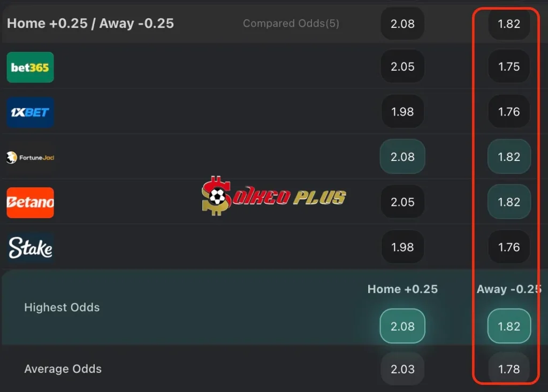
Task: Select the bet365 bookmaker logo
Action: pos(30,67)
